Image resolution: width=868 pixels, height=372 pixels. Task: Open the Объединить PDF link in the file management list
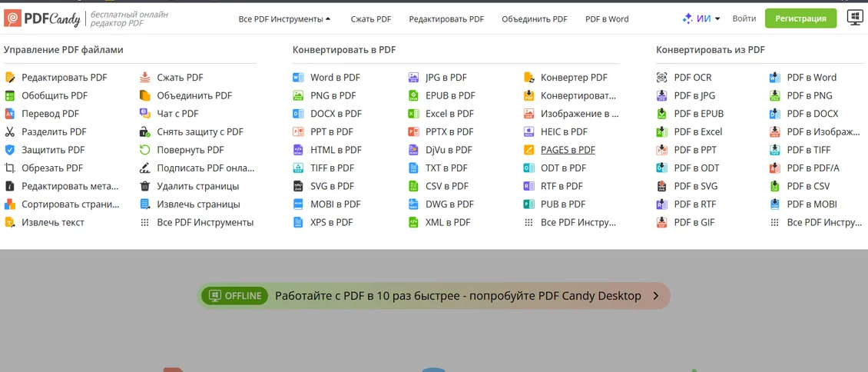click(x=194, y=96)
